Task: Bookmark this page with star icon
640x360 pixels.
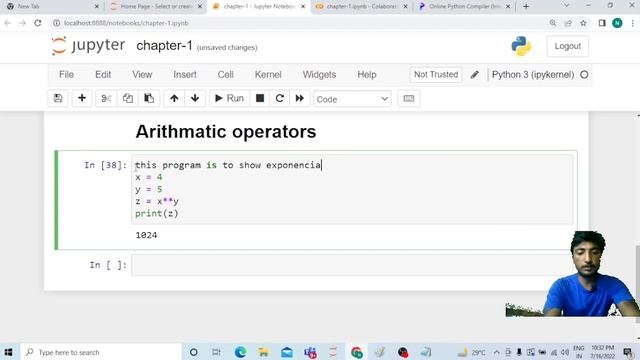Action: (583, 23)
